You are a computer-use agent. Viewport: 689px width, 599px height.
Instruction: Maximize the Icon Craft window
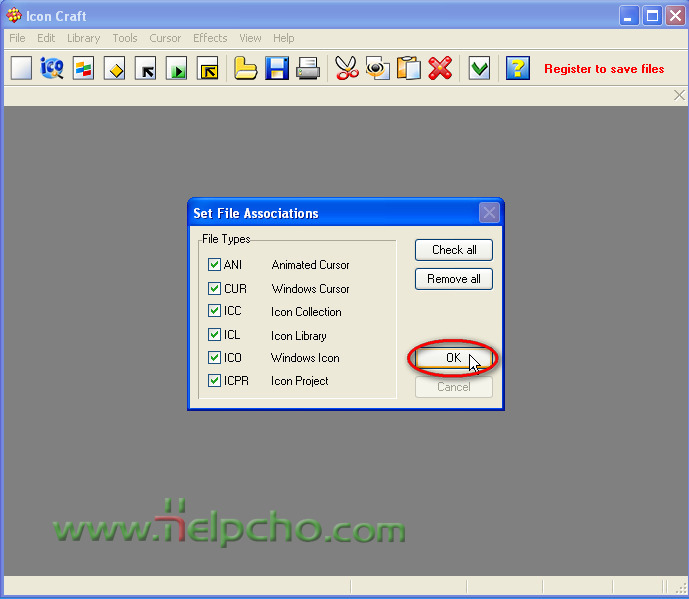coord(652,16)
